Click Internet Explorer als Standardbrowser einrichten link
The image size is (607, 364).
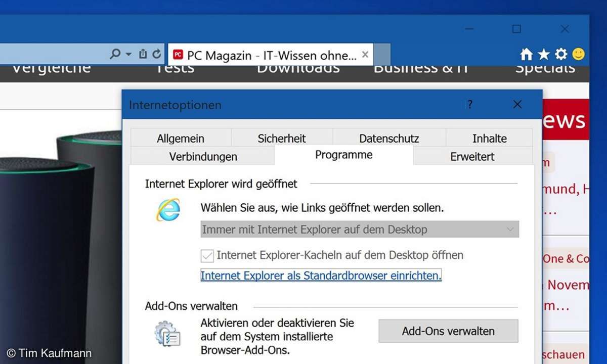click(x=321, y=276)
